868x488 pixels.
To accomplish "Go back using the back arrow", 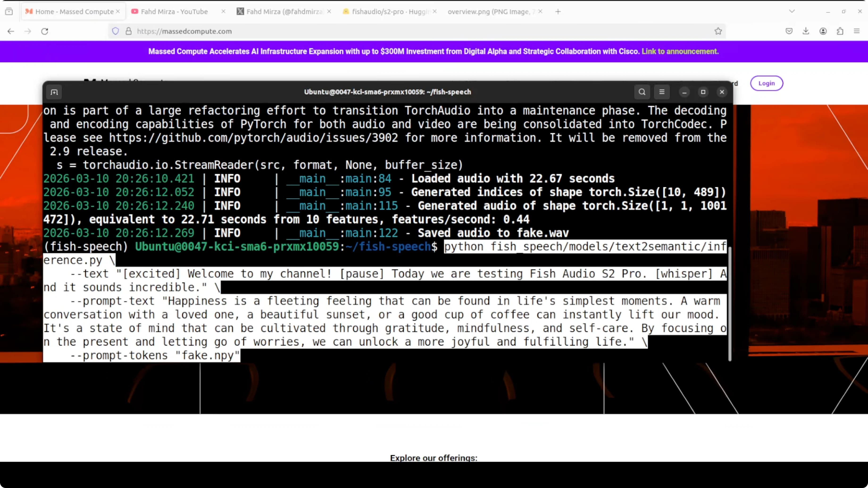I will tap(11, 31).
